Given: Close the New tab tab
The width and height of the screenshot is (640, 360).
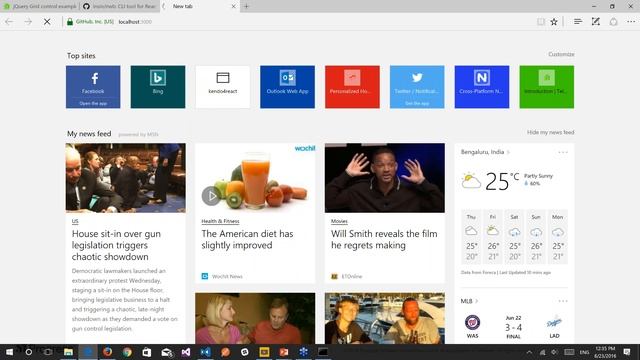Looking at the screenshot, I should [233, 6].
